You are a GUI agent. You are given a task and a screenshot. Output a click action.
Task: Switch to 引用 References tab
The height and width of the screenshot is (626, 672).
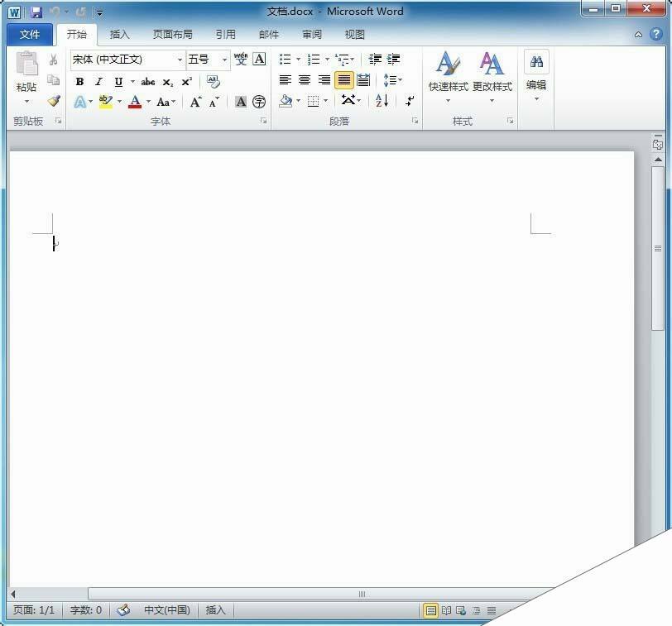pos(226,34)
